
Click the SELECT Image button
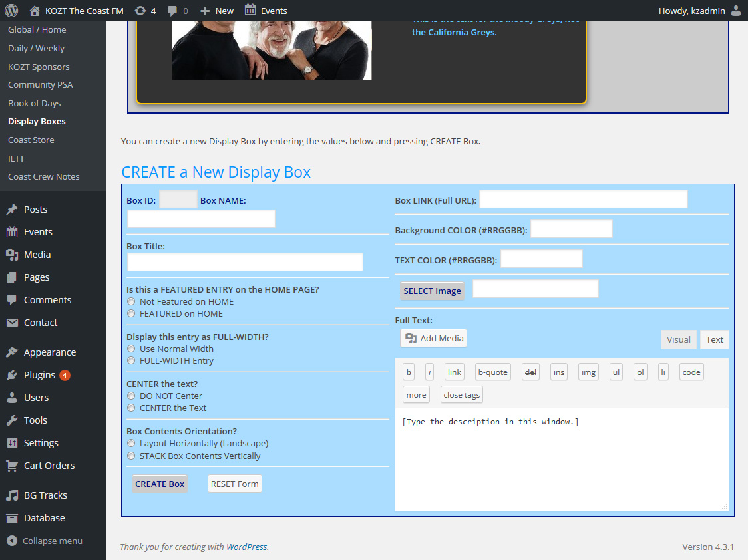tap(432, 291)
